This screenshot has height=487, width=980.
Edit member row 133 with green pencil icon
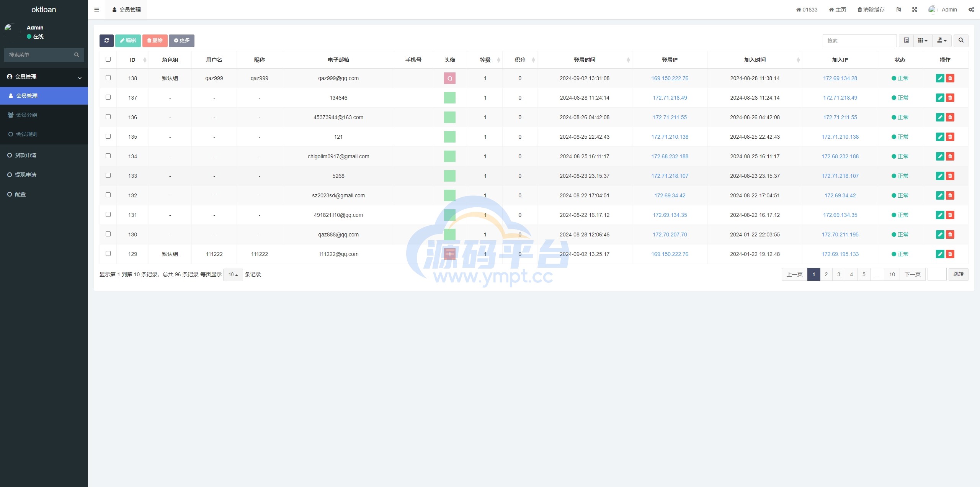(x=940, y=176)
